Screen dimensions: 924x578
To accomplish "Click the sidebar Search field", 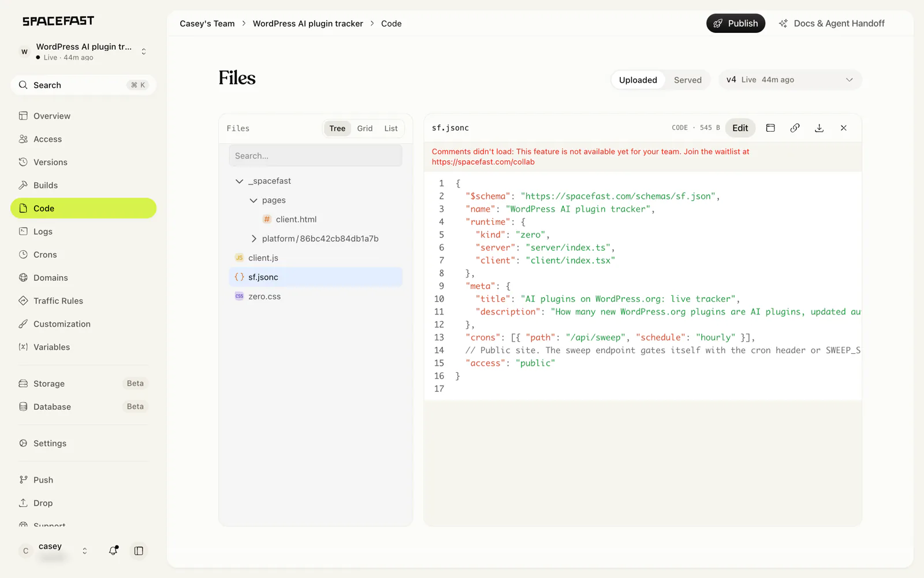I will (83, 85).
